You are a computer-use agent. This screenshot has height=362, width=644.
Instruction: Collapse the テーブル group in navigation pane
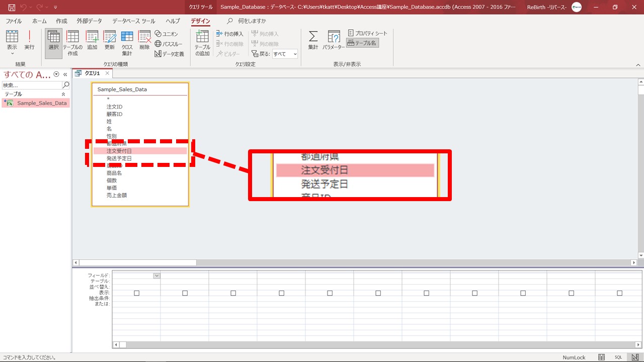click(63, 94)
